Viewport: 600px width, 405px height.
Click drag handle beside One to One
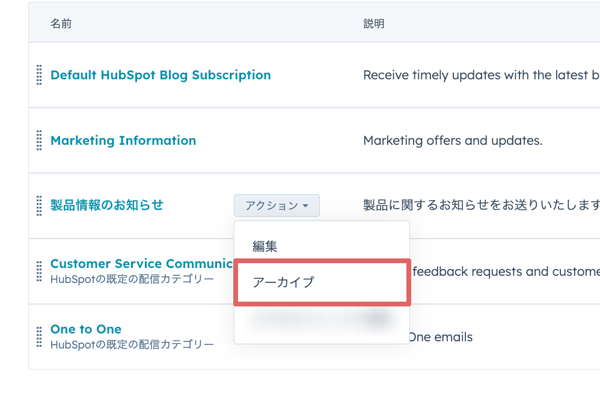[39, 336]
